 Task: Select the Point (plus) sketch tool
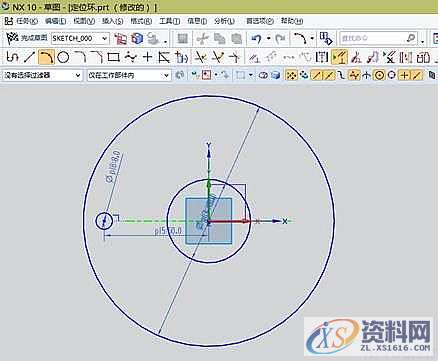coord(147,57)
